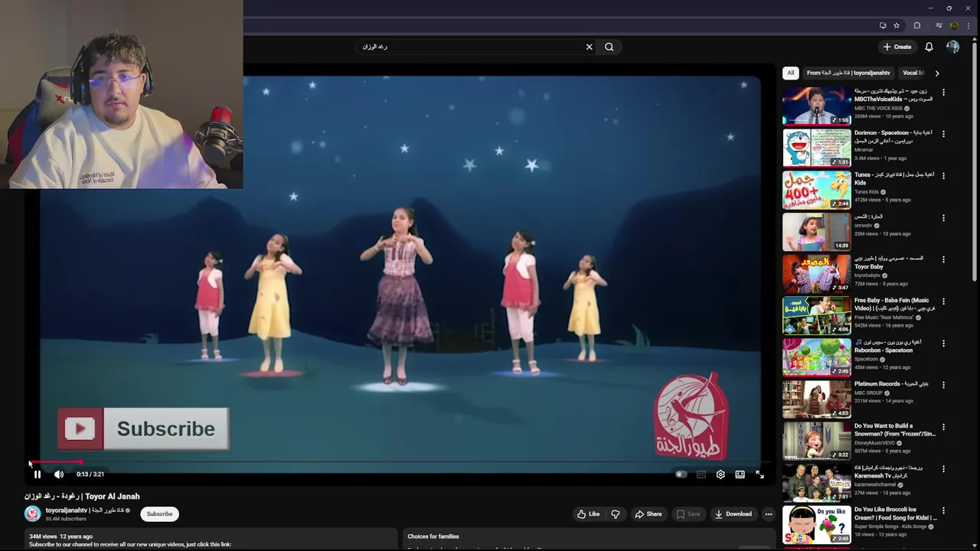Screen dimensions: 980x551
Task: Open more actions menu under video
Action: point(769,514)
